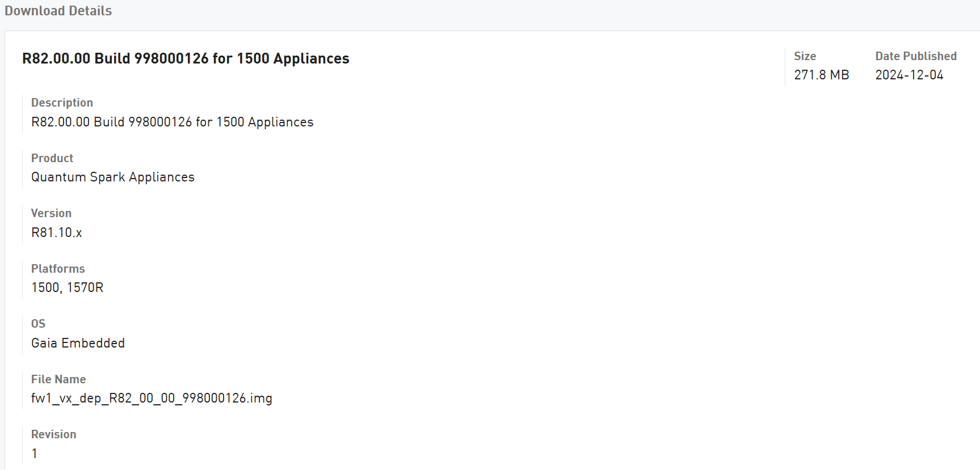Click the OS field label

[38, 324]
